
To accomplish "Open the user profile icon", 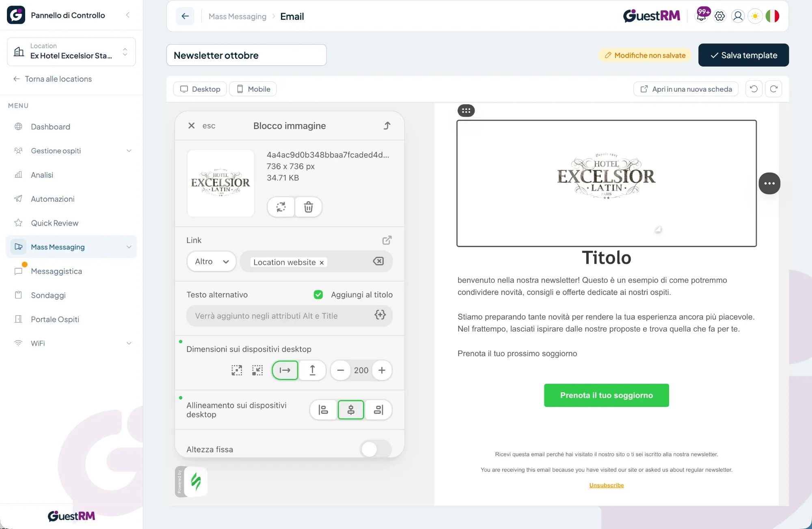I will click(738, 16).
